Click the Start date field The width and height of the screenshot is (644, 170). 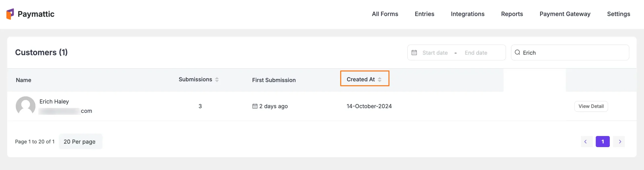coord(435,53)
